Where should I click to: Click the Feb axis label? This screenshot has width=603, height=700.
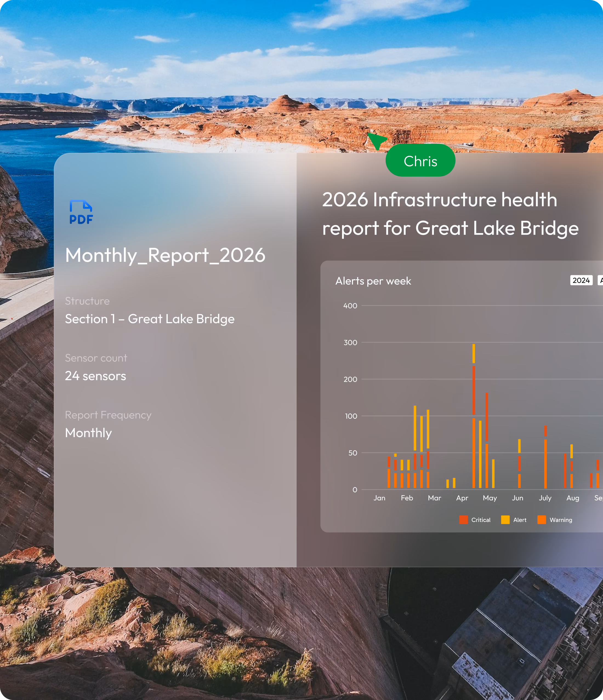[407, 498]
